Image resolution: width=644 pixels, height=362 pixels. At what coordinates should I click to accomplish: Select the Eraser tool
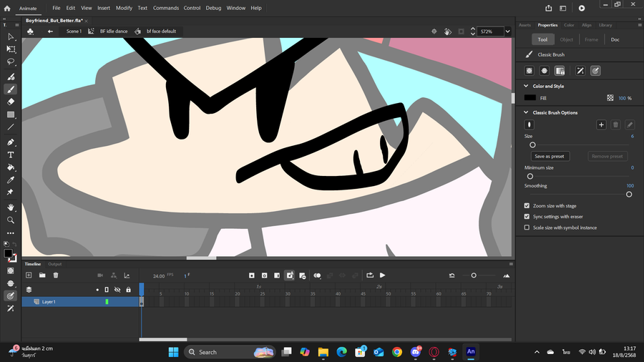11,102
